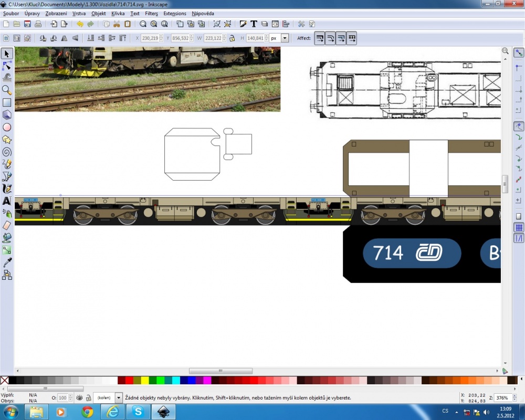
Task: Choose the Text tool in toolbox
Action: 7,201
